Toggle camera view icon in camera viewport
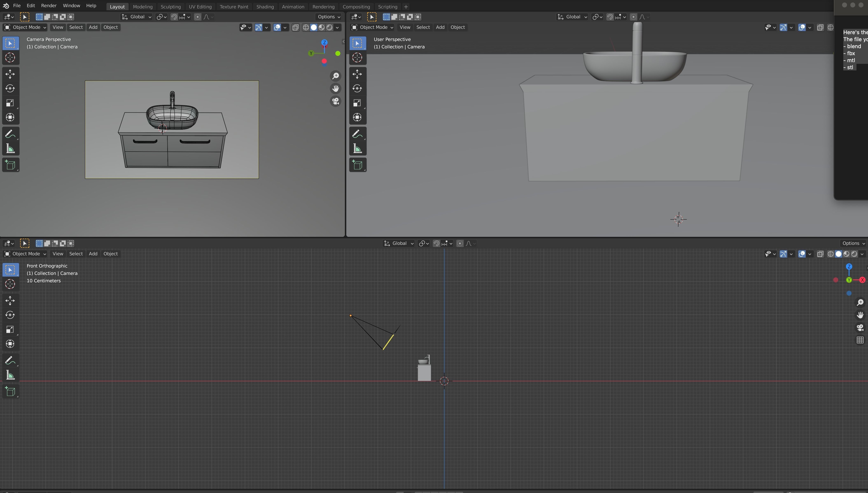Viewport: 868px width, 493px height. point(336,101)
